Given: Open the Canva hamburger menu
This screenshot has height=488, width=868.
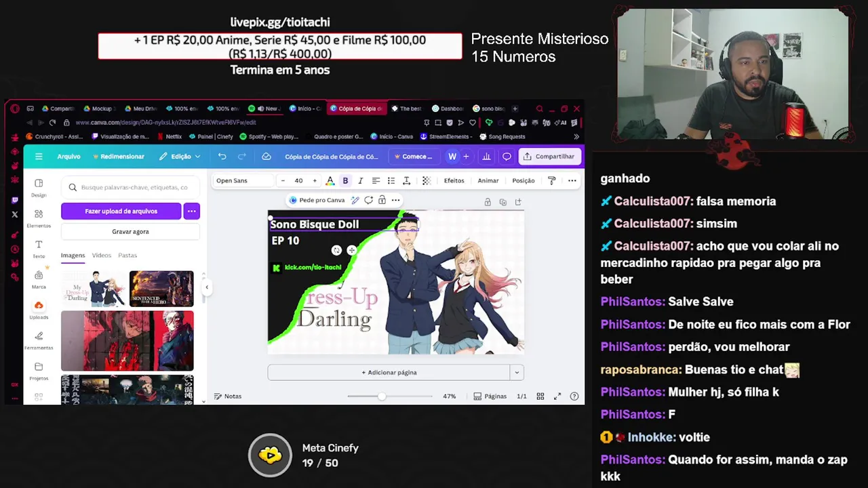Looking at the screenshot, I should click(x=39, y=157).
